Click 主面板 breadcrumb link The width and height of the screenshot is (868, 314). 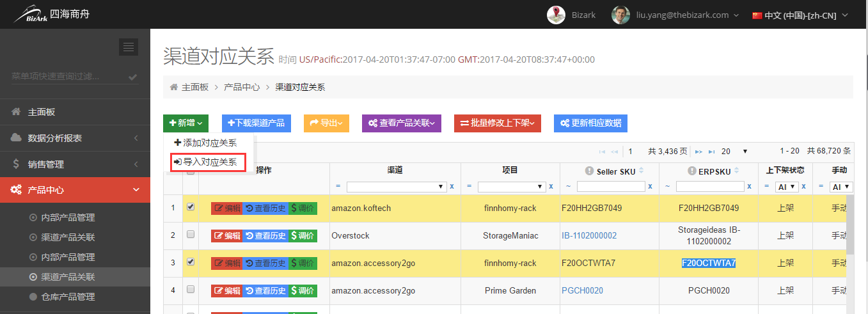tap(195, 87)
